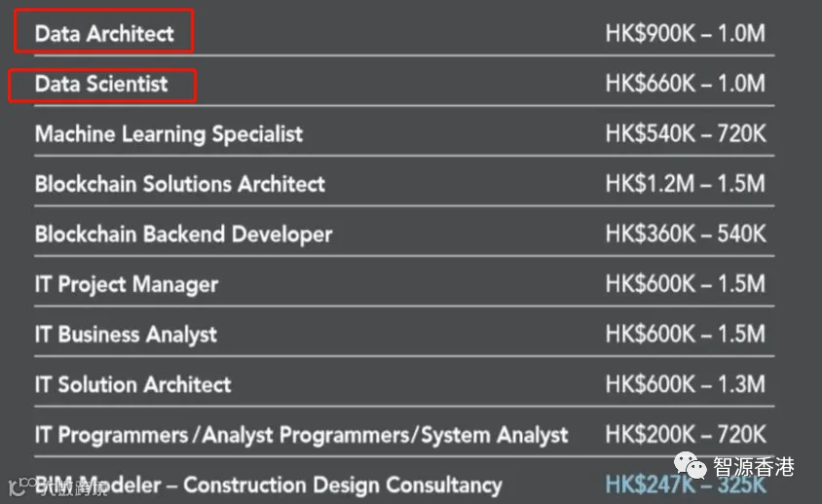Click IT Programmers/Analyst Programmers/System Analyst text
Image resolution: width=822 pixels, height=504 pixels.
[x=302, y=435]
